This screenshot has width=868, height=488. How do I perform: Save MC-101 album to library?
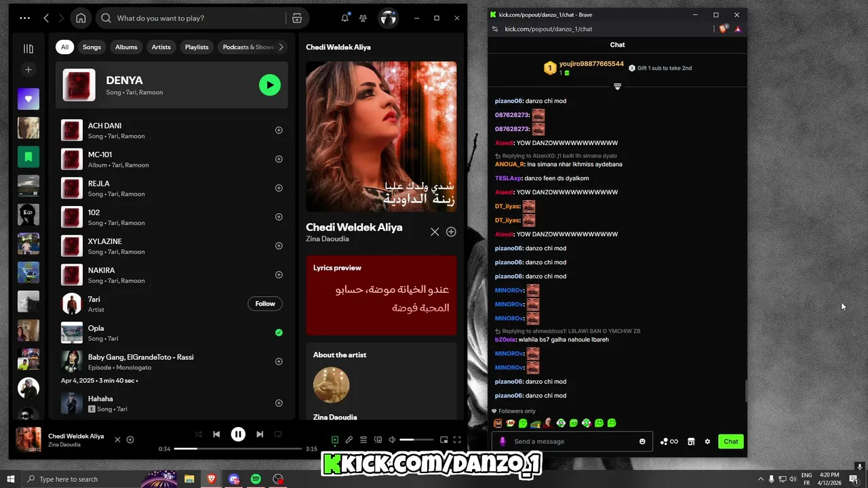point(279,159)
